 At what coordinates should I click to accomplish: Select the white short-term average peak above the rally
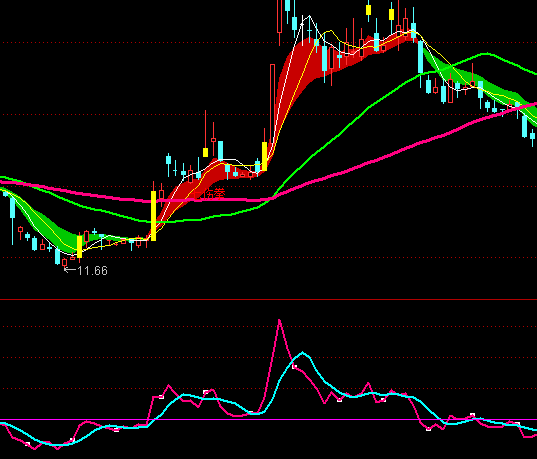(309, 16)
